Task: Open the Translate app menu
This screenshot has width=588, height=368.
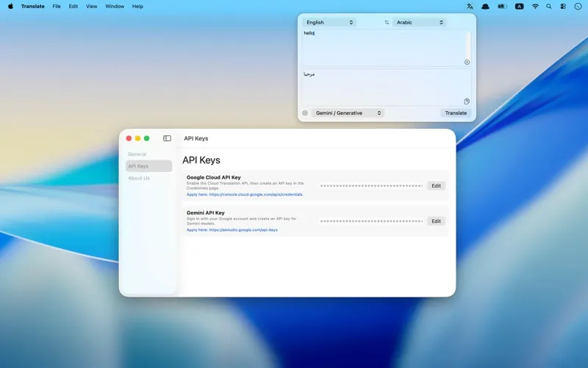Action: [x=33, y=7]
